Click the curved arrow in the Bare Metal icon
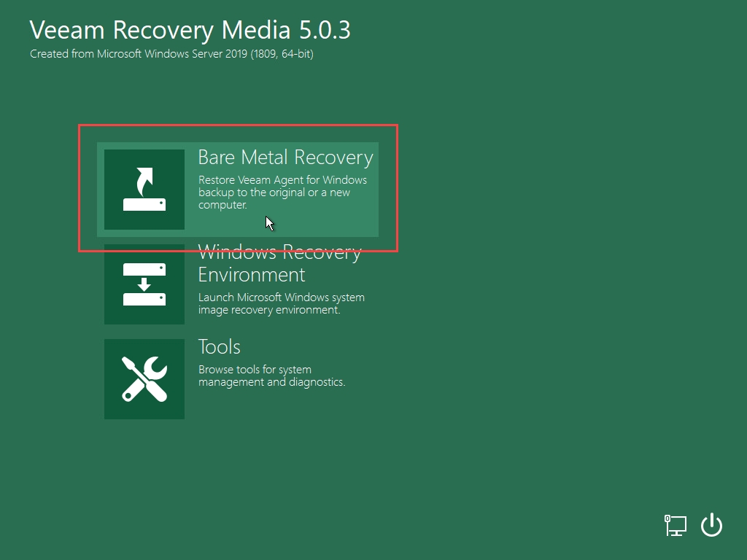The height and width of the screenshot is (560, 747). pyautogui.click(x=145, y=179)
